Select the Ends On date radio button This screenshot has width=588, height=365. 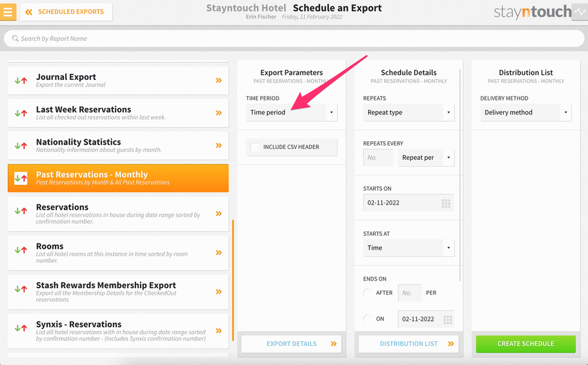coord(367,319)
